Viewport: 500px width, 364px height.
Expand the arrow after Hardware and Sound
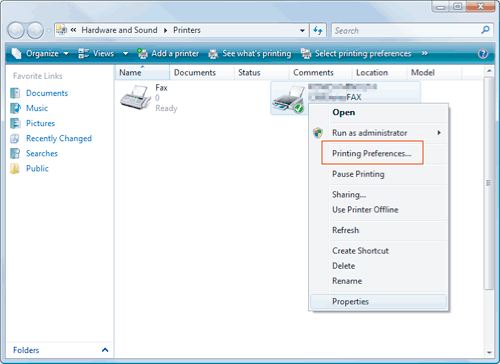pyautogui.click(x=165, y=30)
